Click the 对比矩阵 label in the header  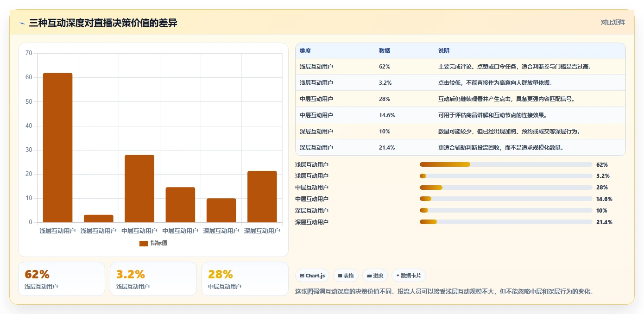(x=612, y=23)
